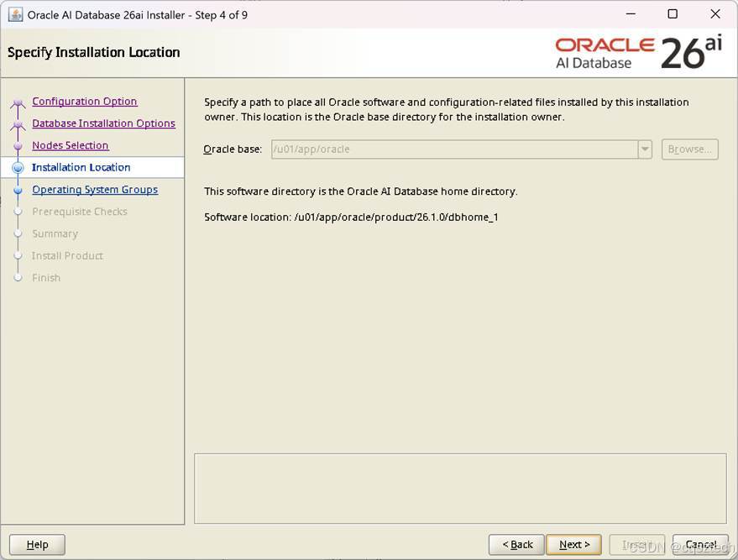Click the Install Product step label
738x560 pixels.
pos(67,256)
